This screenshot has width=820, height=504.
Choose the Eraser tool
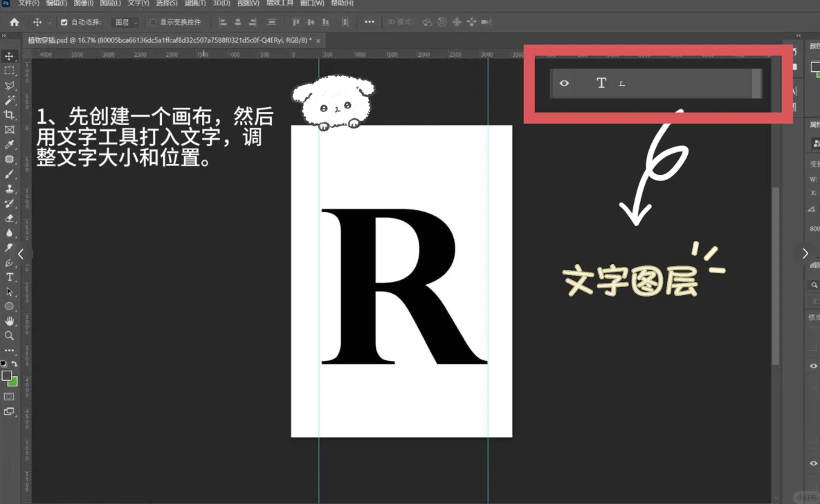point(9,218)
